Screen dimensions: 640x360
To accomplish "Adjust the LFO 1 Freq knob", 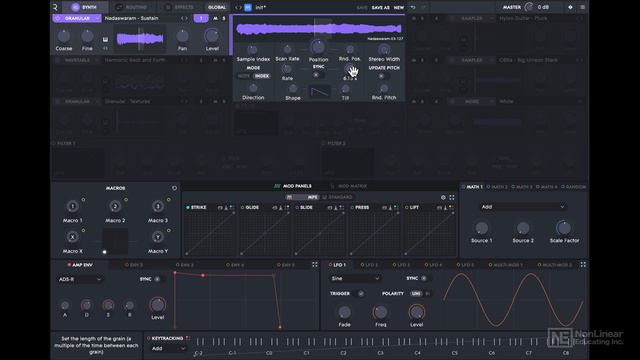I will (380, 313).
